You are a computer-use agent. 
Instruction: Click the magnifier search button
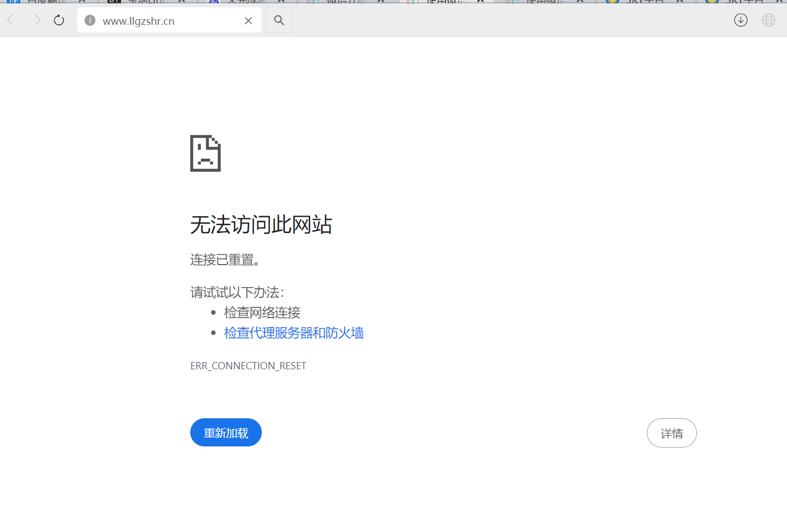[279, 20]
